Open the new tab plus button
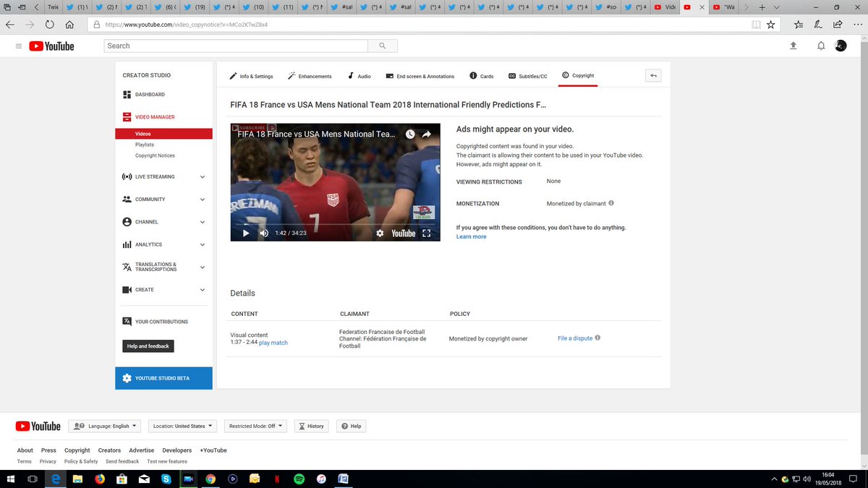868x488 pixels. point(762,7)
